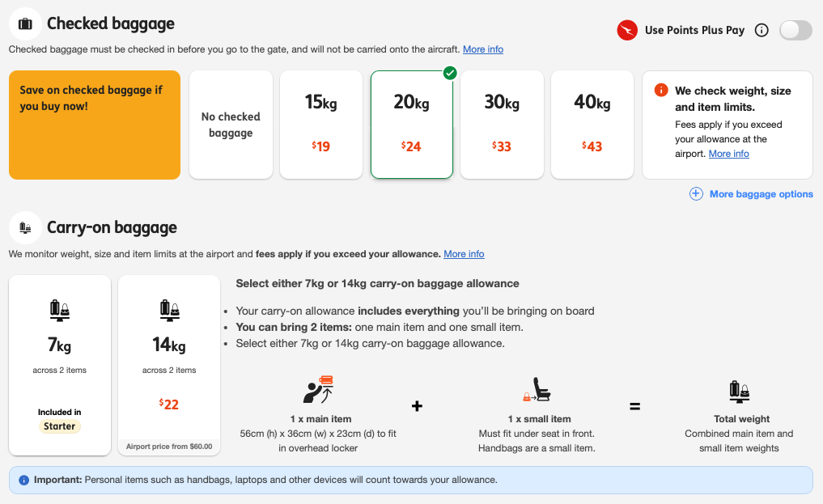Select the 15kg checked baggage option
The image size is (823, 504).
click(x=320, y=123)
